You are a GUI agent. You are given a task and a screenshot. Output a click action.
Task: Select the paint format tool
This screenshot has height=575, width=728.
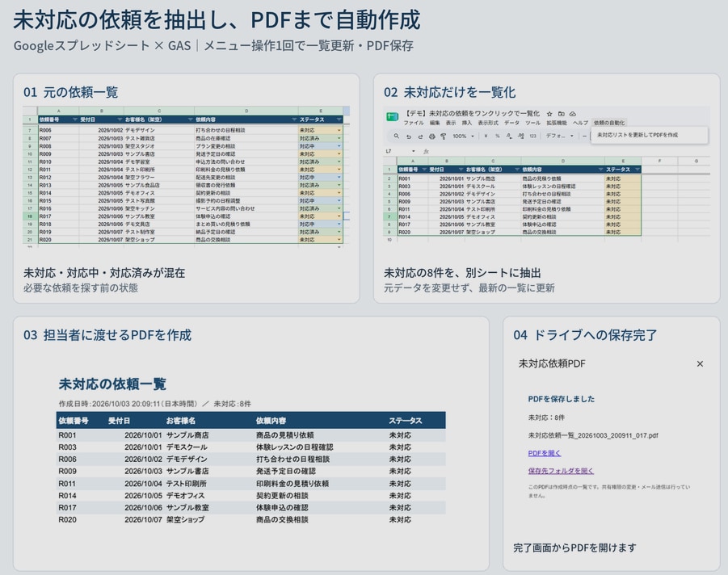click(444, 136)
